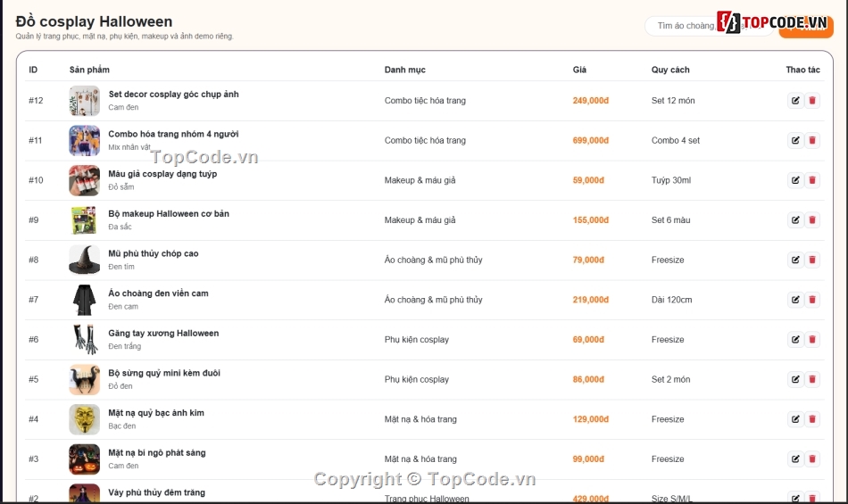This screenshot has height=504, width=848.
Task: Delete Mặt nạ bí ngô phát sáng
Action: click(811, 459)
